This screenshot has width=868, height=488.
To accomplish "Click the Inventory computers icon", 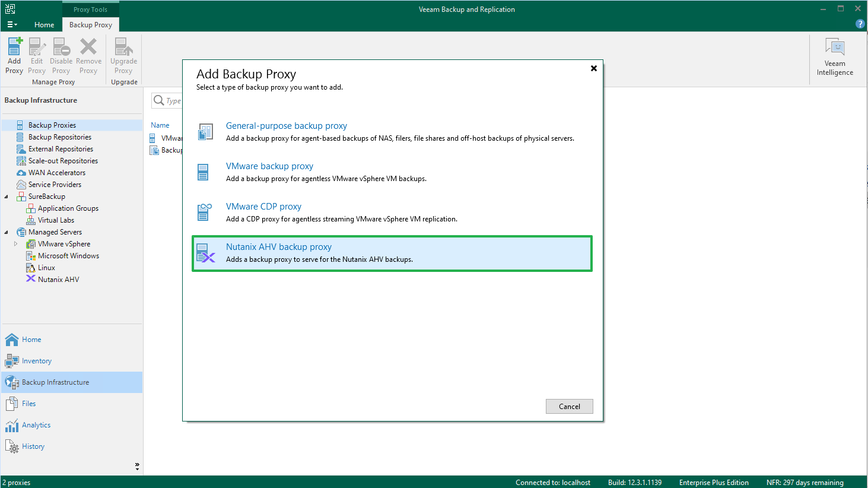I will [x=12, y=361].
